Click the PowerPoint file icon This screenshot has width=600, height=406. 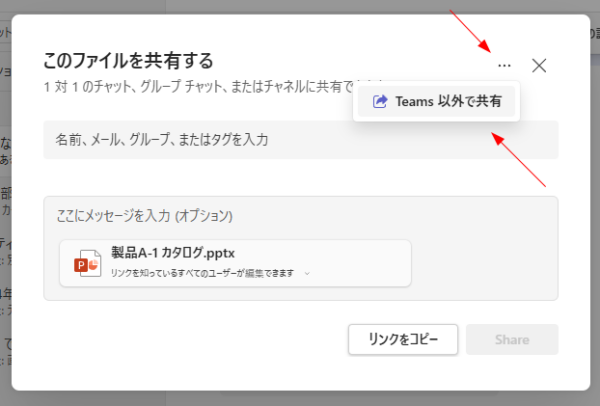pyautogui.click(x=88, y=263)
